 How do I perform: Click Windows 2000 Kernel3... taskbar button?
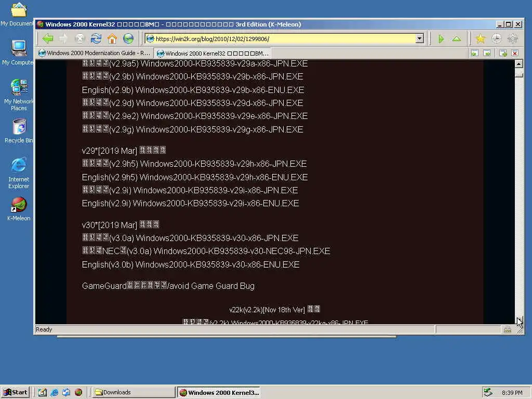[219, 392]
